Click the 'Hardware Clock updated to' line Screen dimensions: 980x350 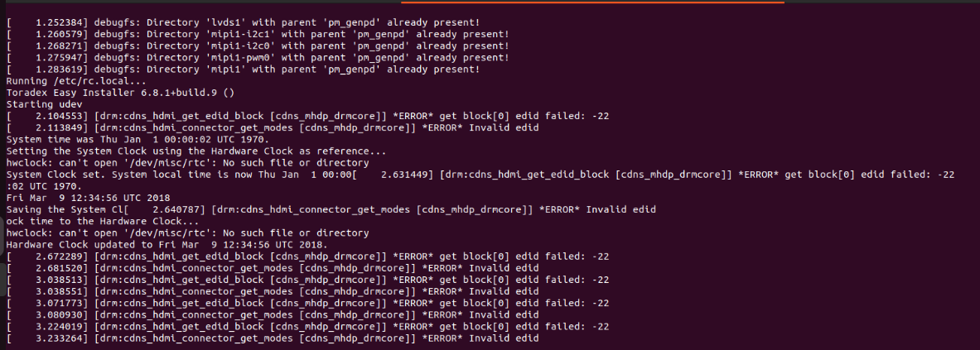tap(167, 245)
